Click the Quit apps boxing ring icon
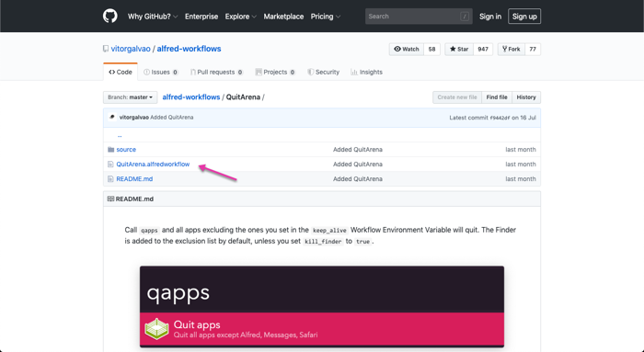Screen dimensions: 644x352 [156, 329]
